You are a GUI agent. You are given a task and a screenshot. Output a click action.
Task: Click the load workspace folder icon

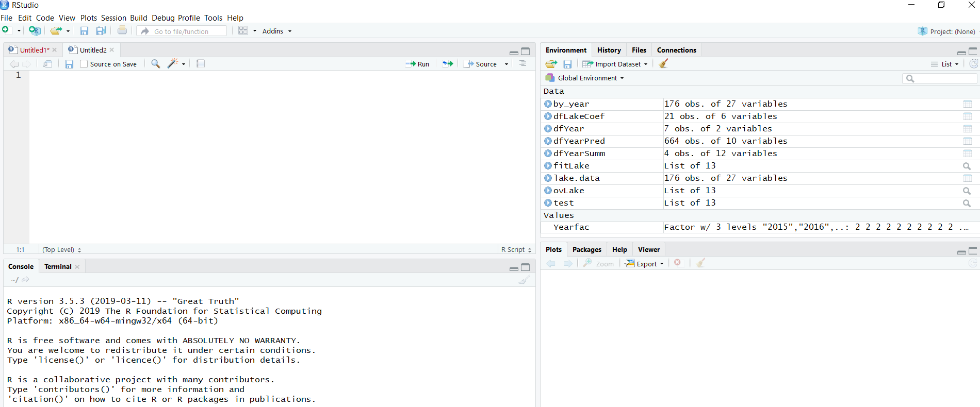point(551,64)
